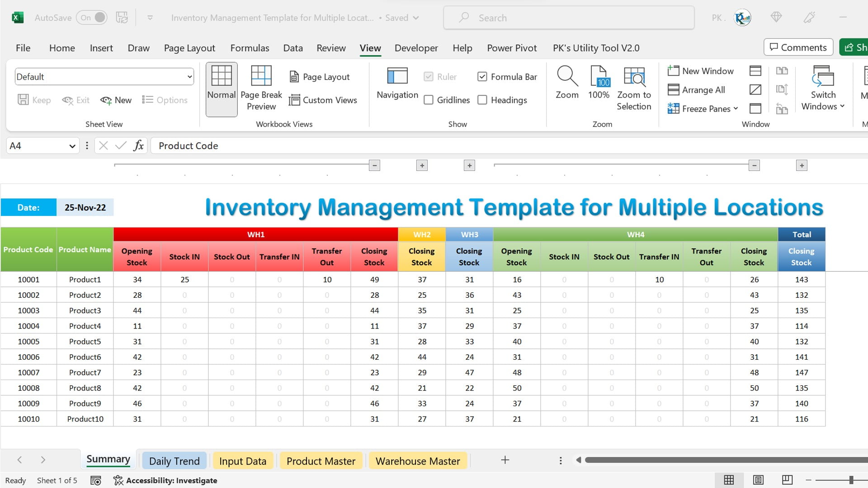The width and height of the screenshot is (868, 488).
Task: Toggle Gridlines visibility checkbox
Action: click(x=429, y=99)
